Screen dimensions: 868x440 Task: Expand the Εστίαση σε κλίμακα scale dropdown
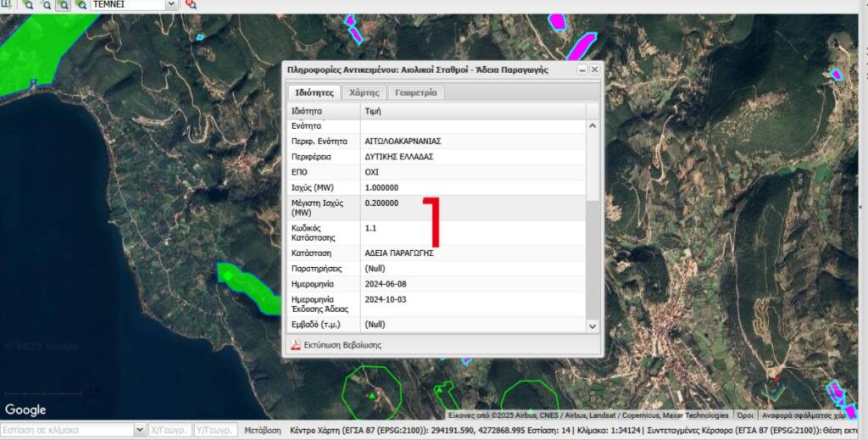coord(139,430)
